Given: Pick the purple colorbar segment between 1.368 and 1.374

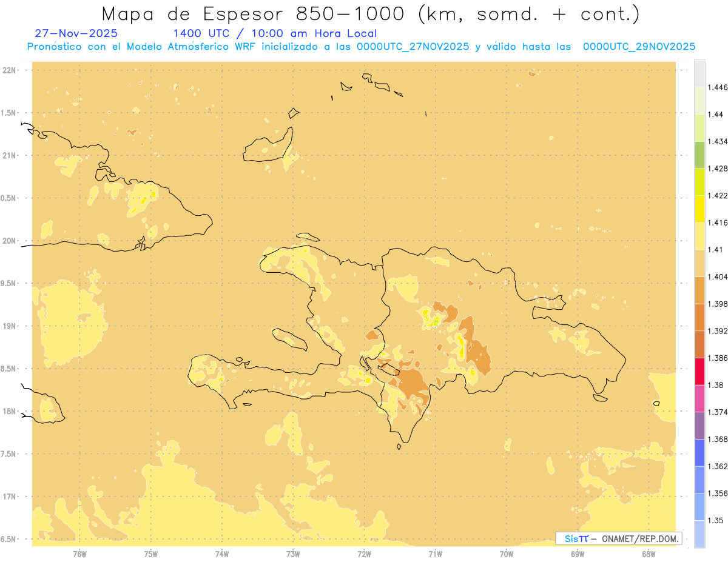Looking at the screenshot, I should point(699,426).
